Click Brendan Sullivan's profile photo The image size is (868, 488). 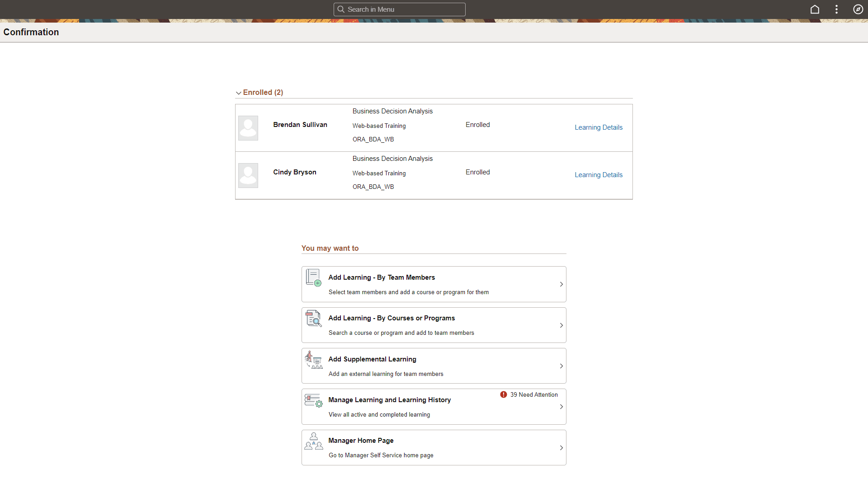[248, 127]
